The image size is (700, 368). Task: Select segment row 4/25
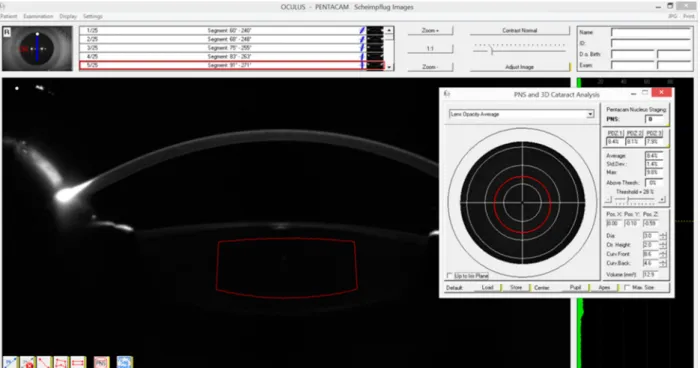[232, 57]
